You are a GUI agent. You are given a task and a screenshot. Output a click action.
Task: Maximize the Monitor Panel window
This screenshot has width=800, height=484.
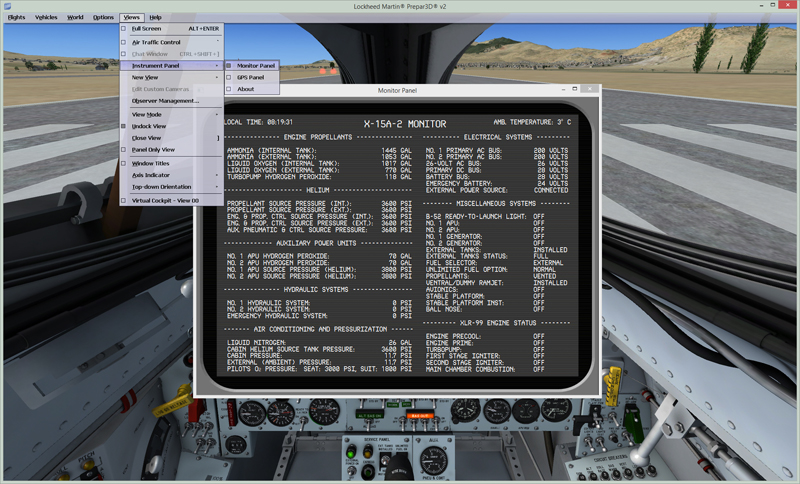pos(574,89)
